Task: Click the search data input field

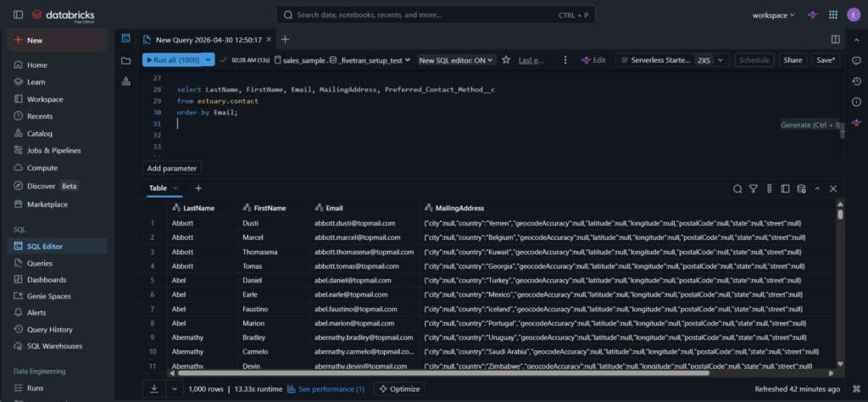Action: (436, 15)
